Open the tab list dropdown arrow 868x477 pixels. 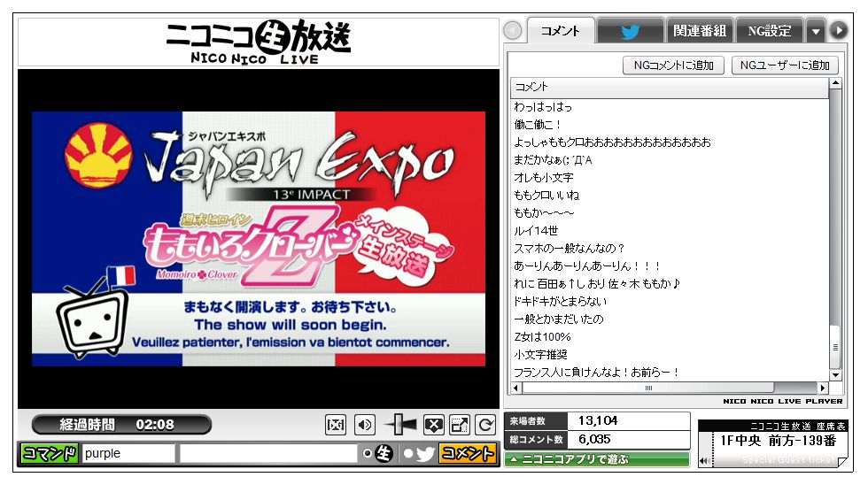tap(816, 31)
